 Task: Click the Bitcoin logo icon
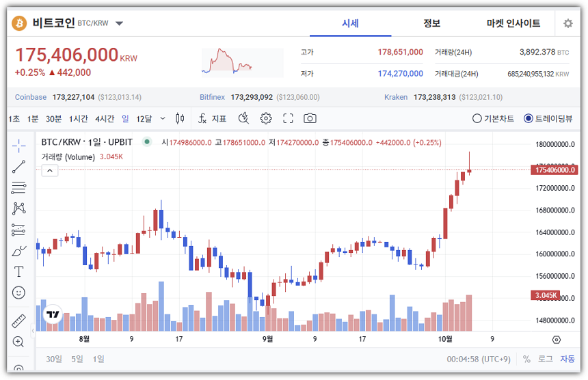click(x=19, y=23)
